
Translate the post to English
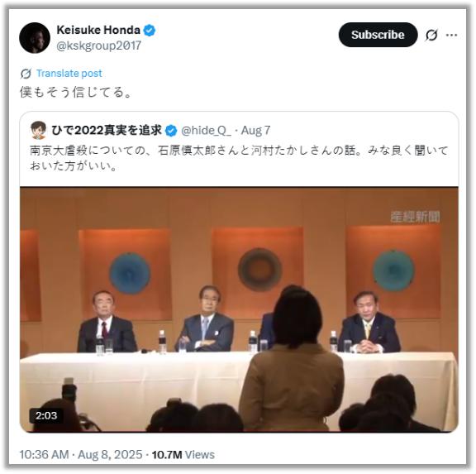(x=69, y=74)
